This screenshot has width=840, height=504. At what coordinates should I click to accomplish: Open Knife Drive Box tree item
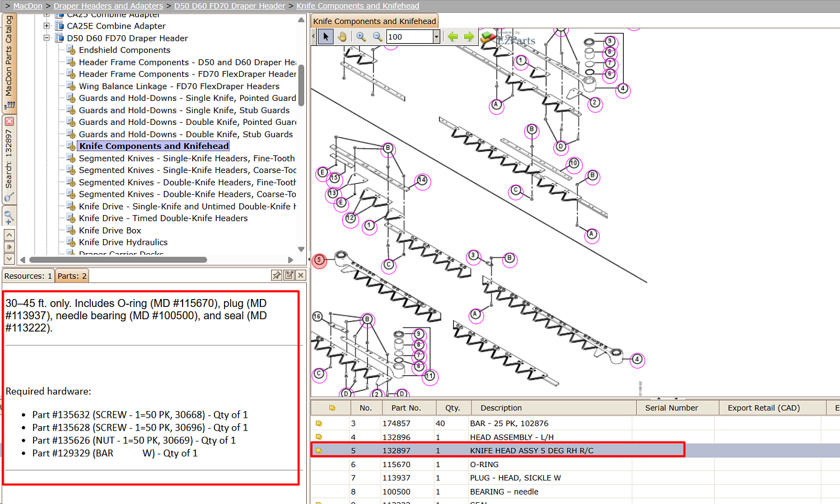pos(110,231)
